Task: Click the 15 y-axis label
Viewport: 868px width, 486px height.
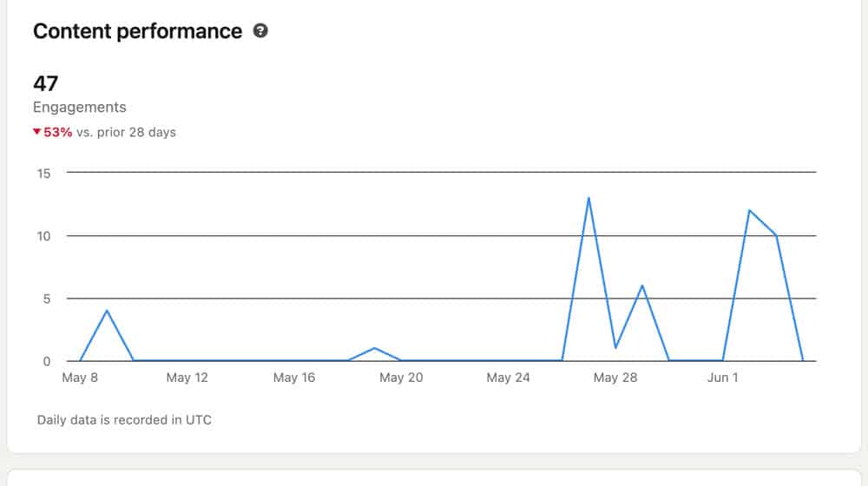Action: [x=43, y=174]
